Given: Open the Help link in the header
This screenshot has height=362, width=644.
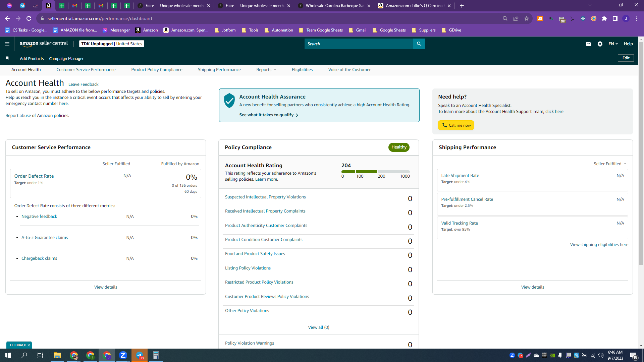Looking at the screenshot, I should pyautogui.click(x=628, y=44).
